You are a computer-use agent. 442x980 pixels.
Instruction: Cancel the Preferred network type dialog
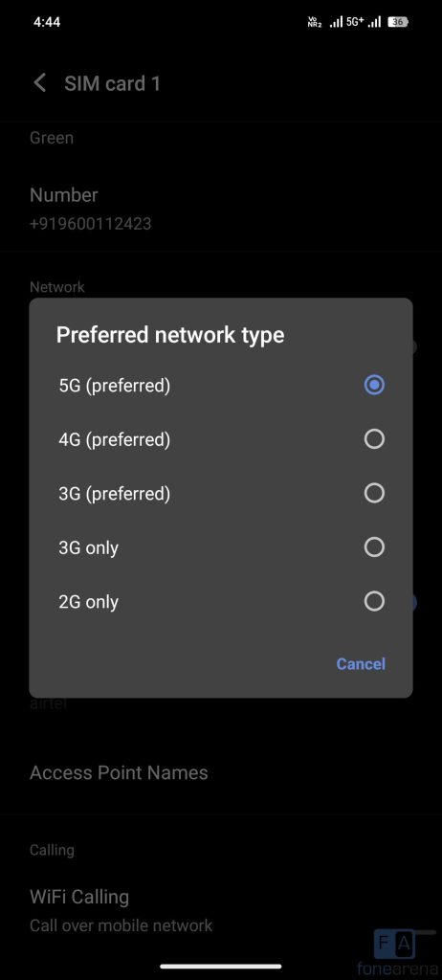click(x=361, y=664)
